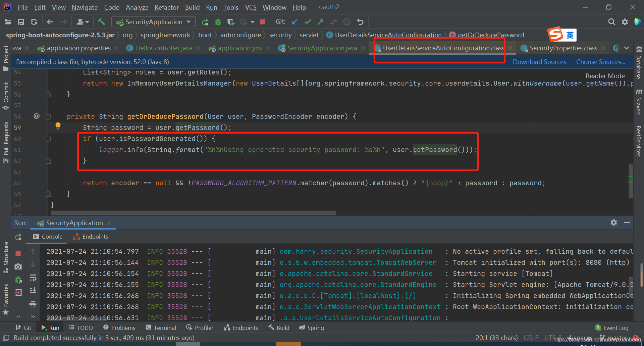Viewport: 644px width, 346px height.
Task: Toggle scroll to end icon in console
Action: [33, 290]
